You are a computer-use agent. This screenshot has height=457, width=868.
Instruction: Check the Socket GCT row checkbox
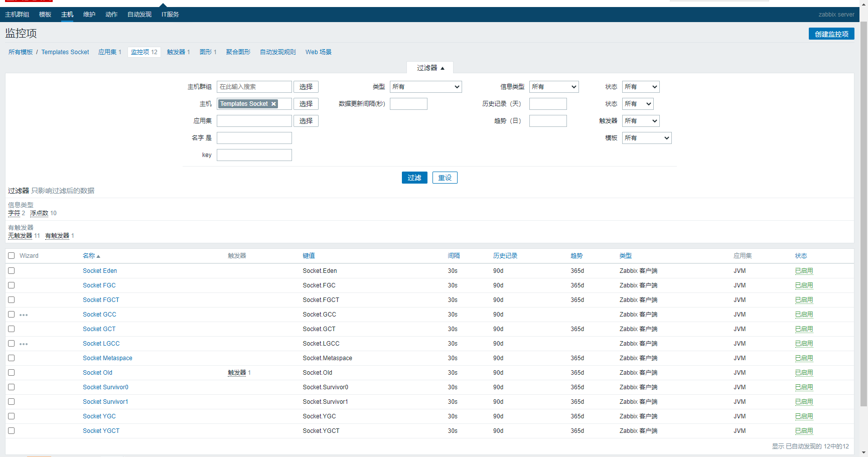[12, 329]
